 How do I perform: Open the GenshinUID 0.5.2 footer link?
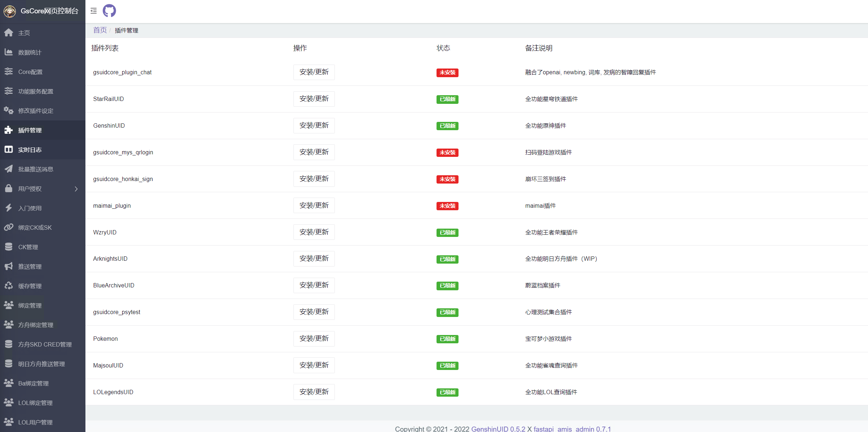(x=498, y=429)
